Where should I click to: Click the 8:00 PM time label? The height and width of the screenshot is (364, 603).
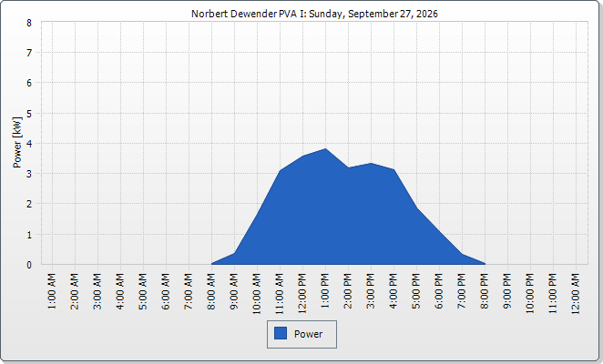485,291
